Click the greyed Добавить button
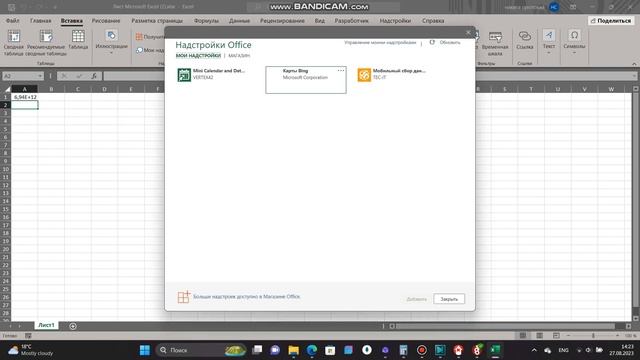This screenshot has width=640, height=360. [x=416, y=299]
